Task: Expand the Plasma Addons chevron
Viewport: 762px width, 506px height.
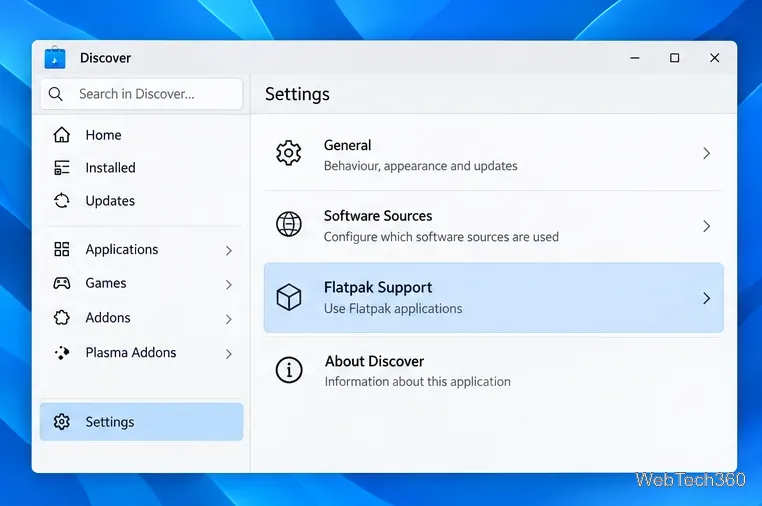Action: [228, 354]
